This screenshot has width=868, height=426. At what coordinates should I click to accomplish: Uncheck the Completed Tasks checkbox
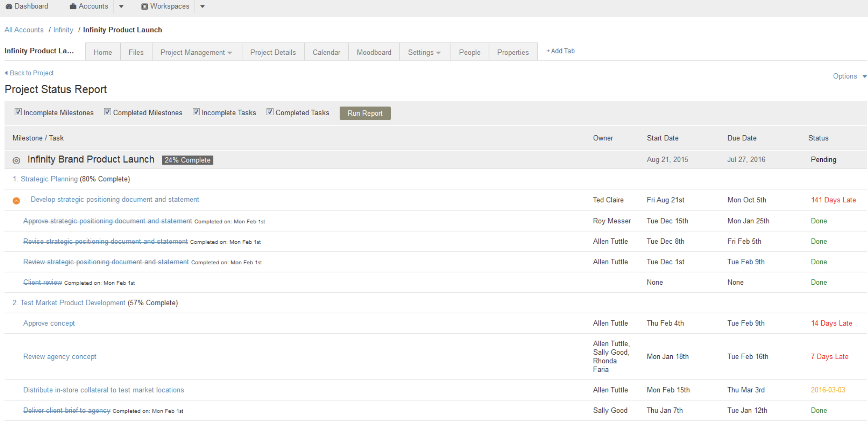coord(270,112)
